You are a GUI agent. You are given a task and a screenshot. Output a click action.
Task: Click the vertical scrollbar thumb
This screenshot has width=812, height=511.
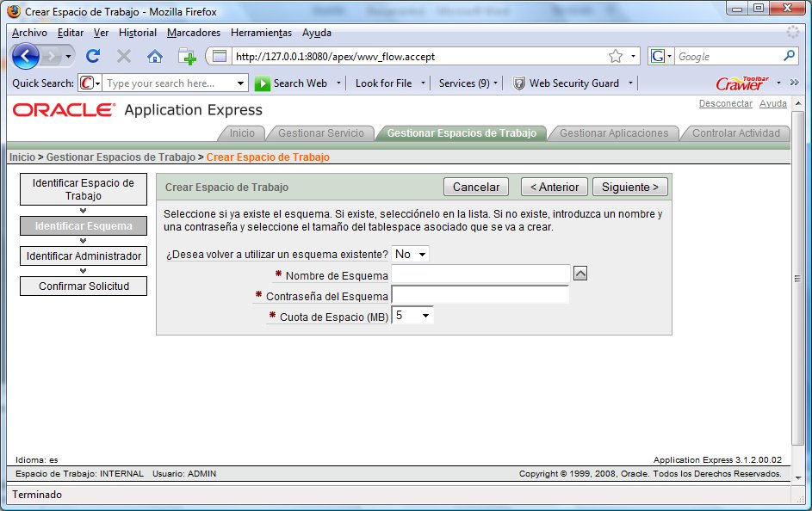(x=797, y=279)
